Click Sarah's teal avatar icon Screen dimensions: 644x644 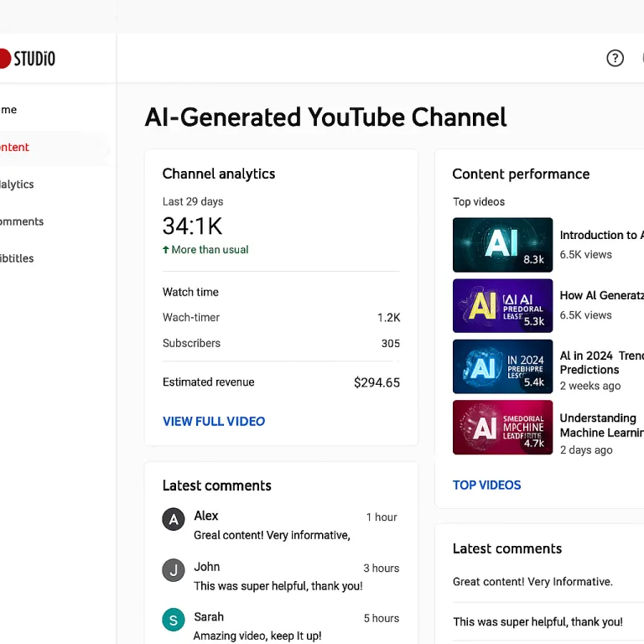pyautogui.click(x=174, y=620)
